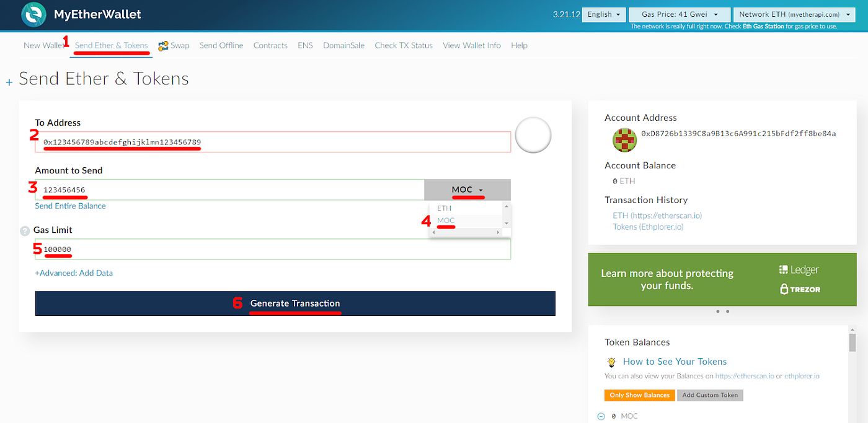Open ETH (https://etherscan.io) history link

coord(657,216)
